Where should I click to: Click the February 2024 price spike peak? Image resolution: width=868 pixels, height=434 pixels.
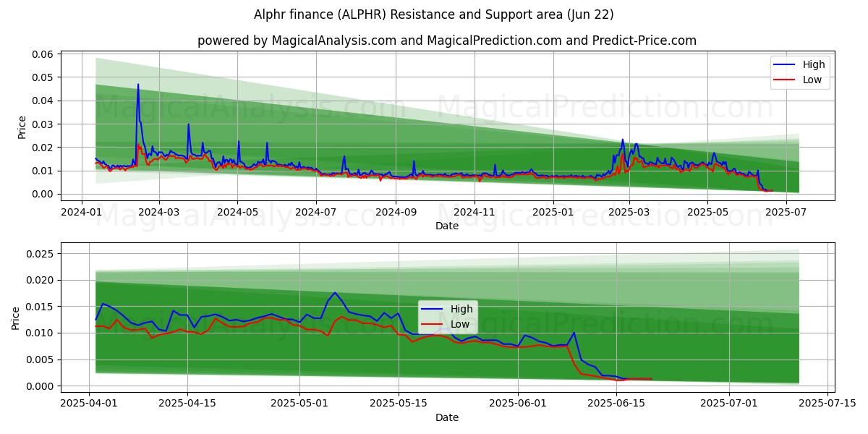click(138, 85)
